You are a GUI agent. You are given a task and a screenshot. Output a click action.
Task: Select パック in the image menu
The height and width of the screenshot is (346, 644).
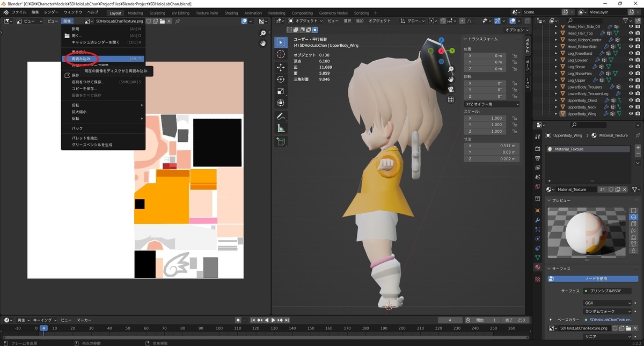(104, 128)
